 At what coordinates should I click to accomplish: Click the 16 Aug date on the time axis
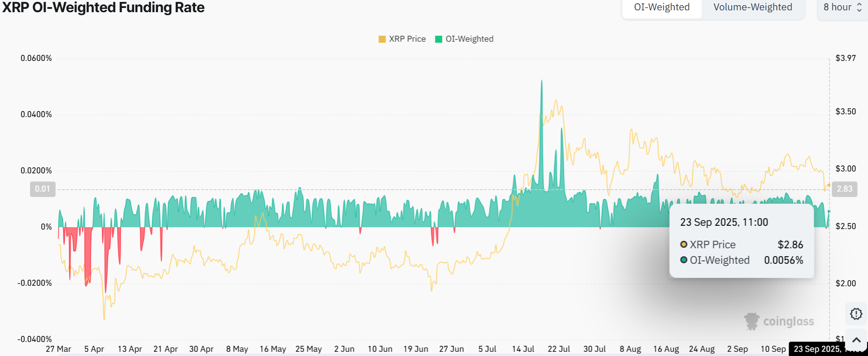(666, 349)
